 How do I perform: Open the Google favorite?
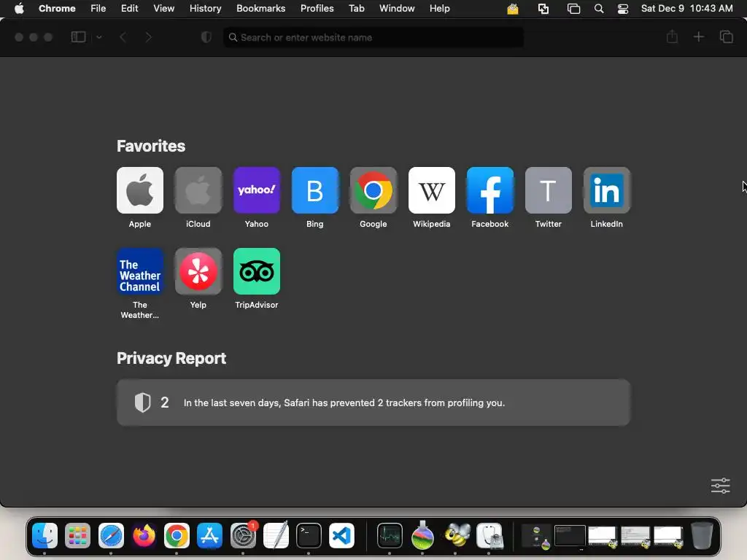coord(373,190)
